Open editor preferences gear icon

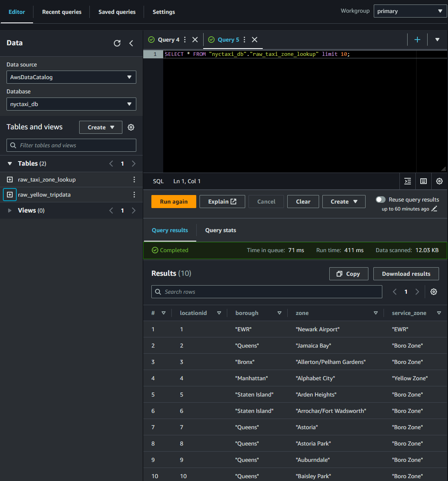pos(439,181)
